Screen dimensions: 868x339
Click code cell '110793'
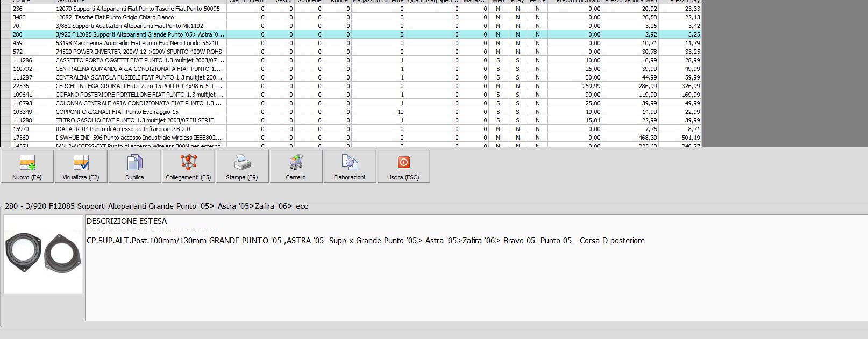(33, 103)
